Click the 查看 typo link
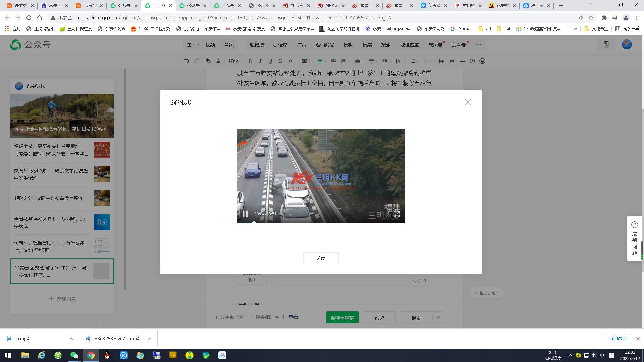This screenshot has height=362, width=644. [x=293, y=317]
